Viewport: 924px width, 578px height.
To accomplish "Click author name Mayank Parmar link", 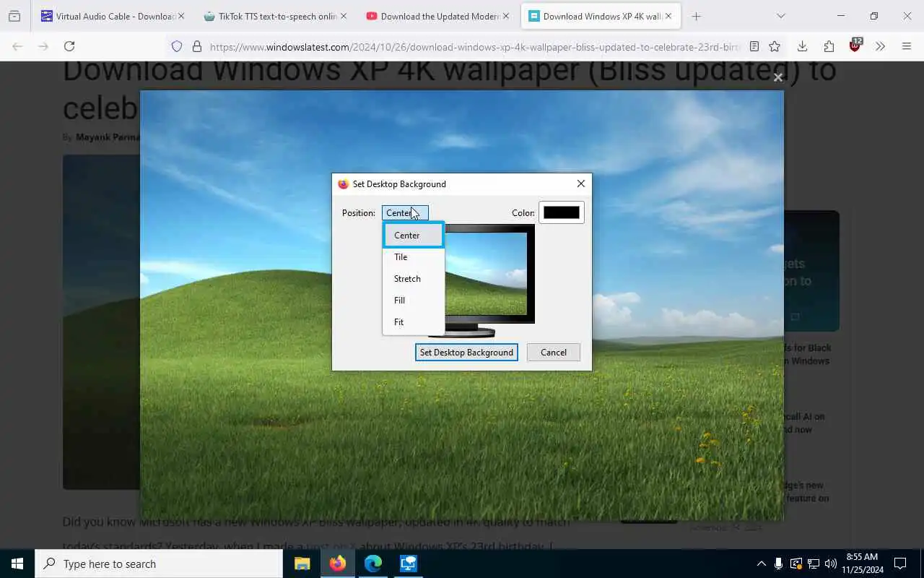I will pyautogui.click(x=108, y=137).
